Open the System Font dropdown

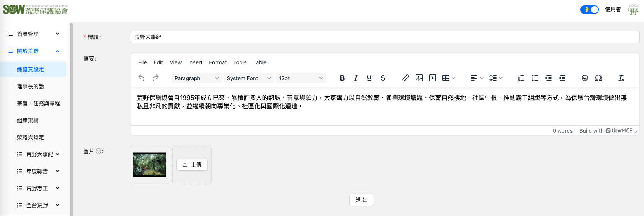tap(248, 78)
